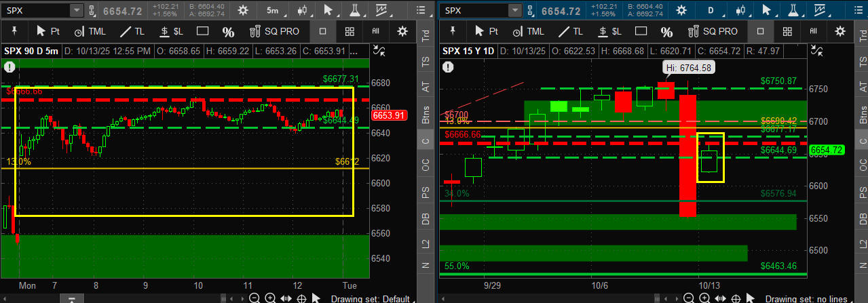Click the symbol link icon on left chart
Image resolution: width=868 pixels, height=303 pixels.
coord(92,11)
